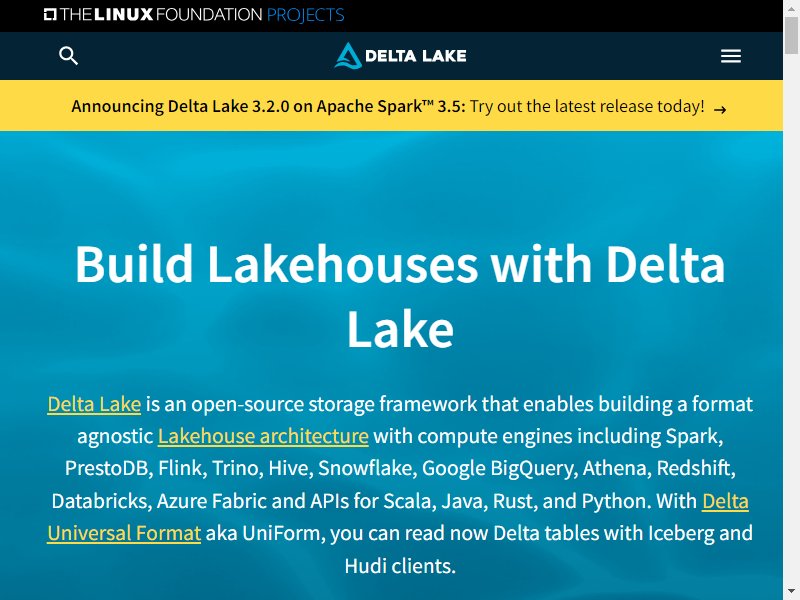Image resolution: width=800 pixels, height=600 pixels.
Task: Click the 'Build Lakehouses with Delta Lake' heading
Action: (400, 296)
